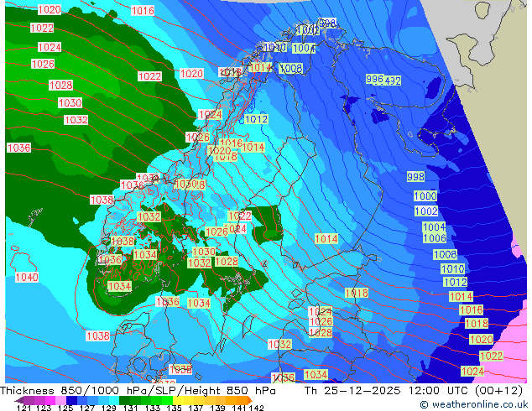Image resolution: width=532 pixels, height=411 pixels.
Task: Click the legend value 142
Action: point(257,408)
